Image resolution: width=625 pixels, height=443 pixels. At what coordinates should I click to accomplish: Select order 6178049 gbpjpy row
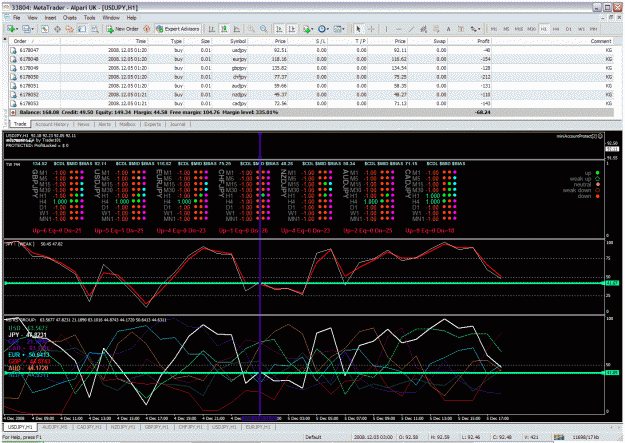pos(311,68)
